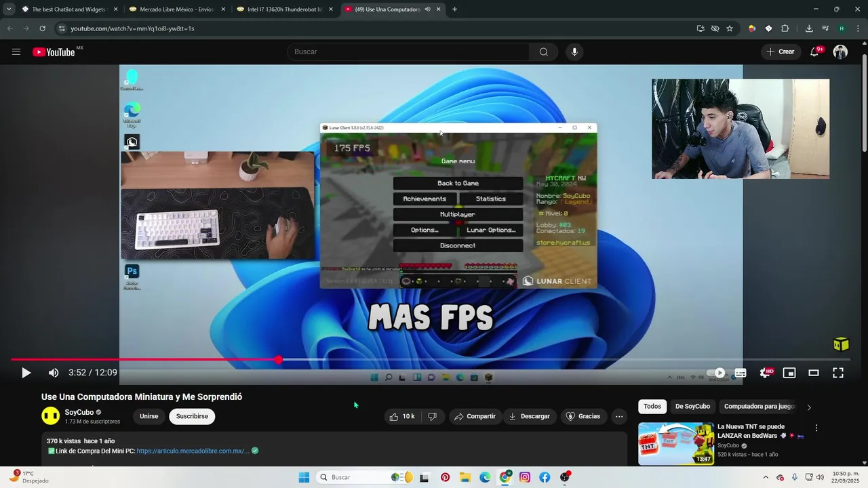Download the video with Descargar

[530, 416]
